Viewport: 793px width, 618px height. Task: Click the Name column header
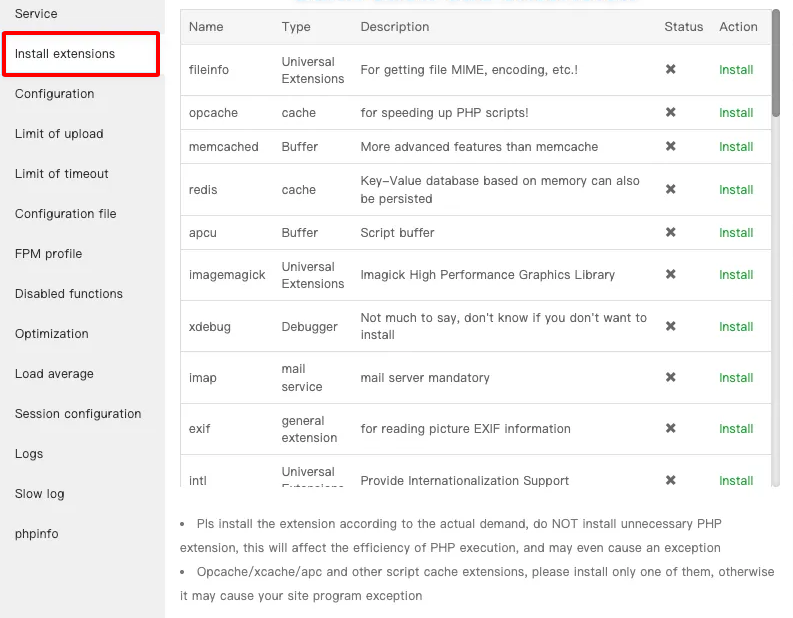pos(206,27)
